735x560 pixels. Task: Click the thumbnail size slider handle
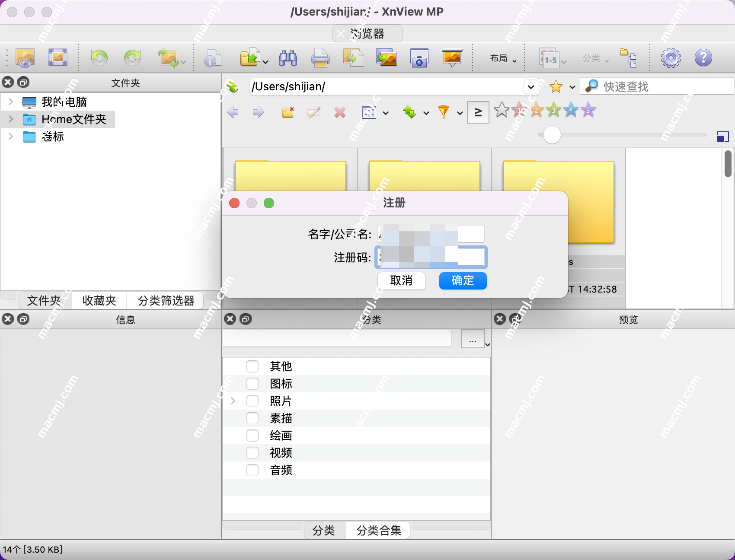pos(552,135)
